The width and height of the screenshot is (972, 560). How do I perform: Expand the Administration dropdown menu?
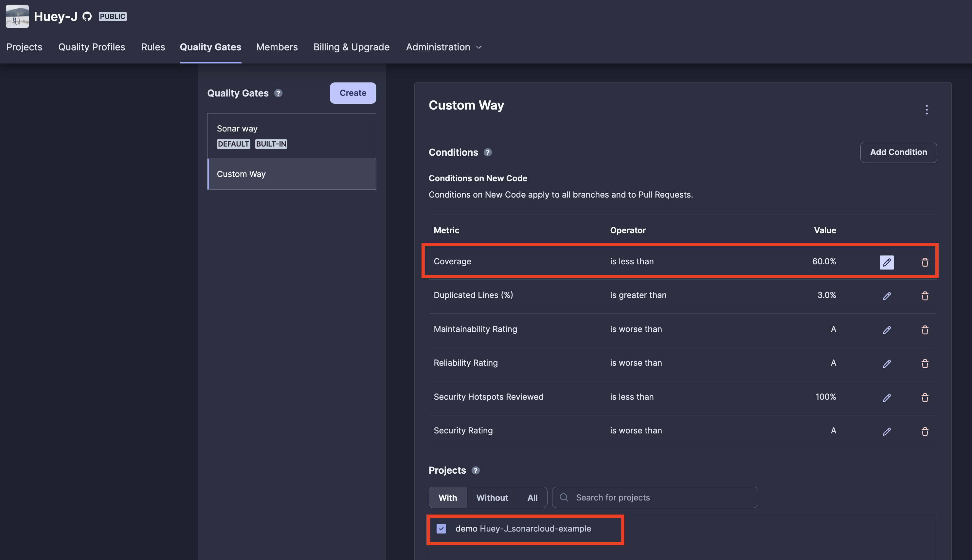(444, 47)
